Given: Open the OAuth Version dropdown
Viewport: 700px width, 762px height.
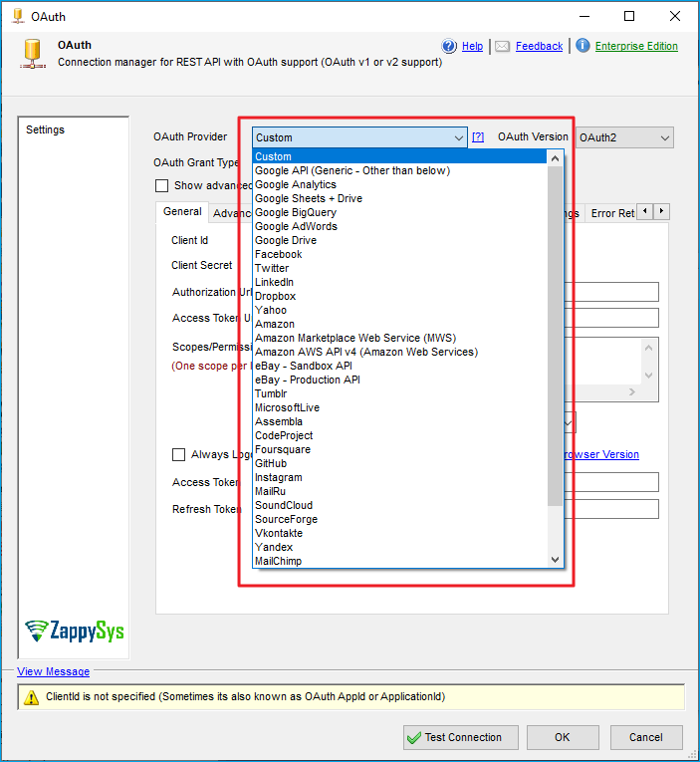Looking at the screenshot, I should click(x=624, y=138).
